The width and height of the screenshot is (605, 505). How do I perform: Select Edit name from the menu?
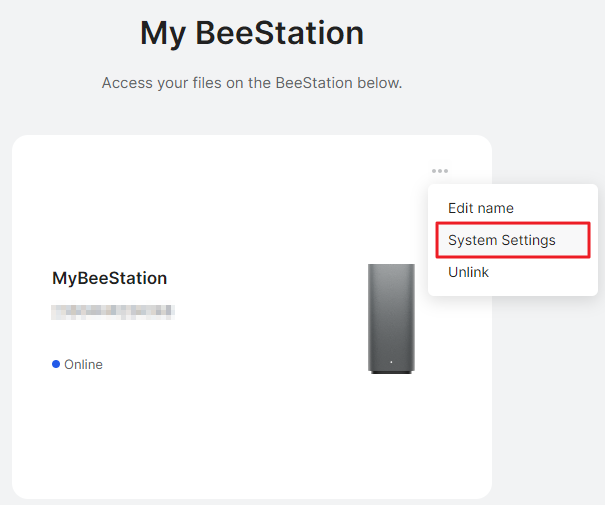coord(481,208)
